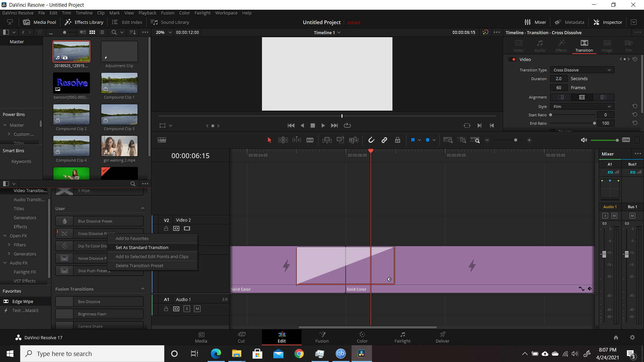Click the Duration Seconds field
Screen dimensions: 644x362
pos(558,79)
